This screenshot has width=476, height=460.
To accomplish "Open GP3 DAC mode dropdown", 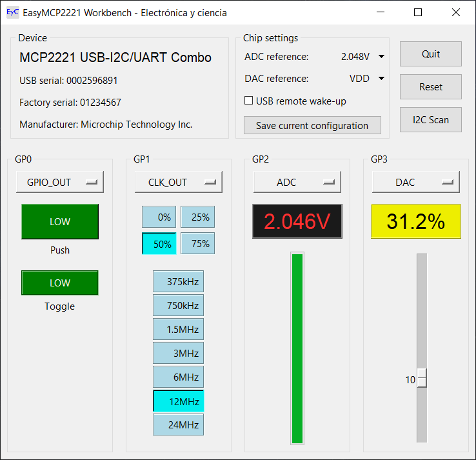I will point(416,182).
